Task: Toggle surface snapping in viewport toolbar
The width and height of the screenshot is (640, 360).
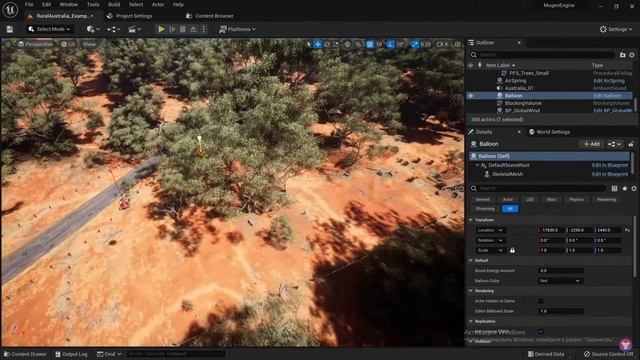Action: (358, 44)
